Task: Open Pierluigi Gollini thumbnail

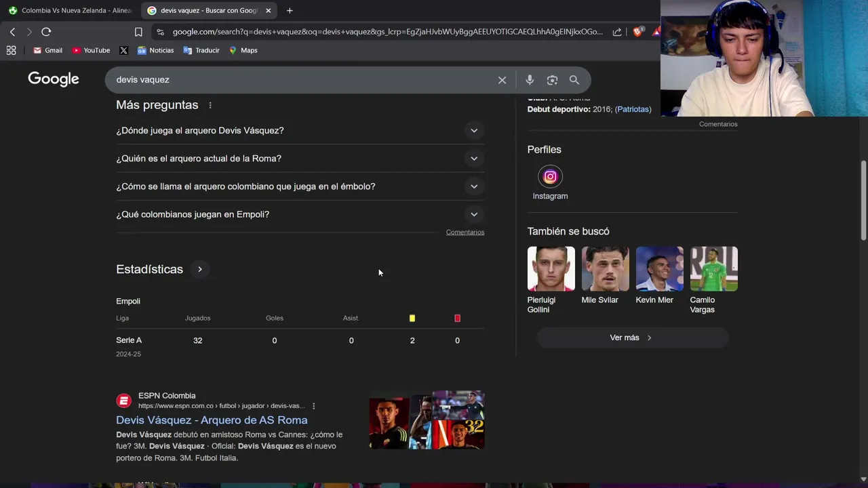Action: (x=551, y=269)
